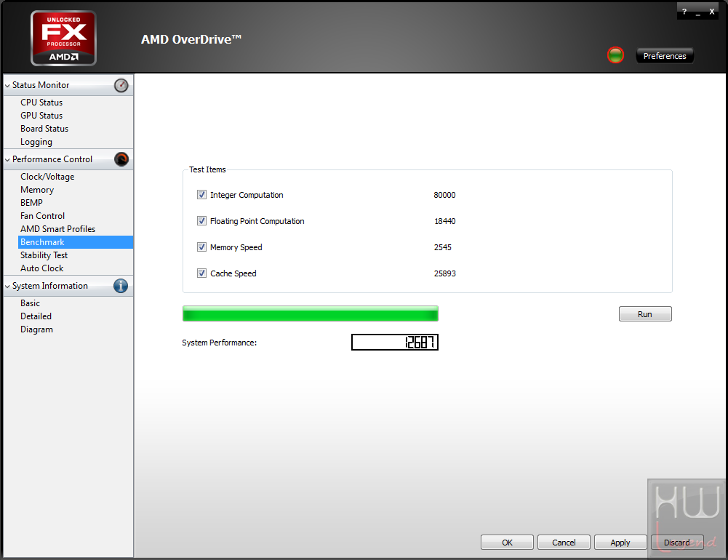This screenshot has height=560, width=728.
Task: Click the Memory Speed score 2545
Action: point(442,247)
